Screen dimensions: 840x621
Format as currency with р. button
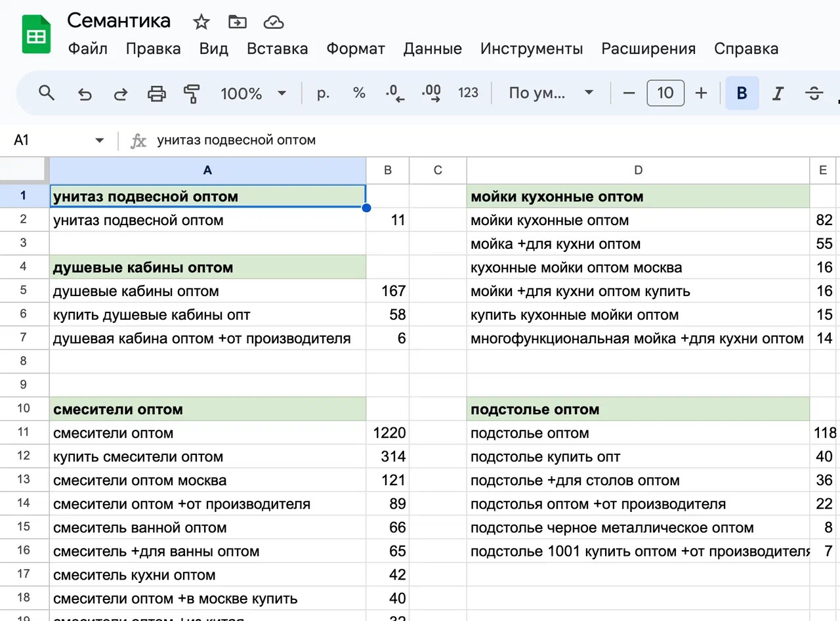323,93
